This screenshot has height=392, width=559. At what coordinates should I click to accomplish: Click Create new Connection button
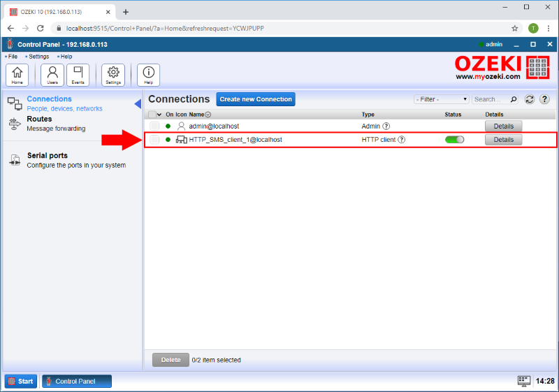coord(256,99)
